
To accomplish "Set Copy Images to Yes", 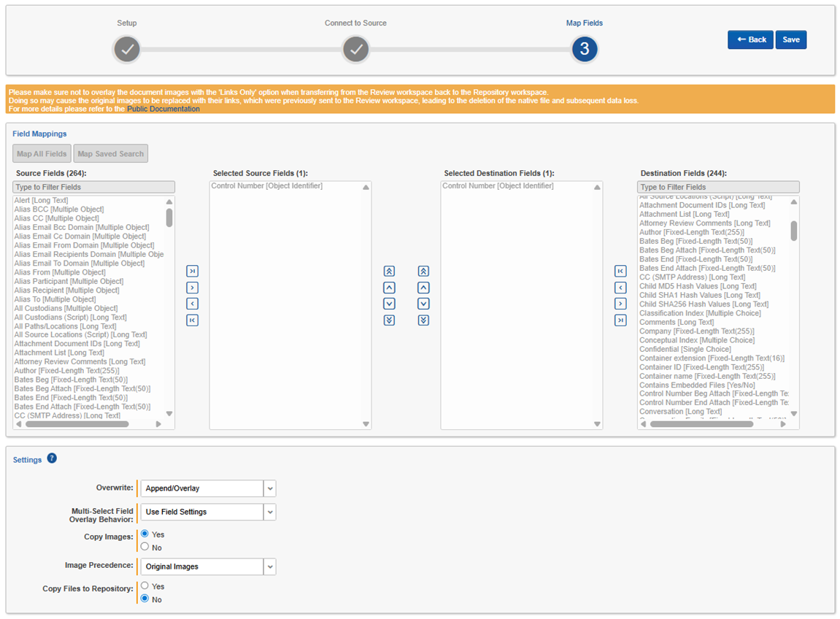I will click(145, 534).
